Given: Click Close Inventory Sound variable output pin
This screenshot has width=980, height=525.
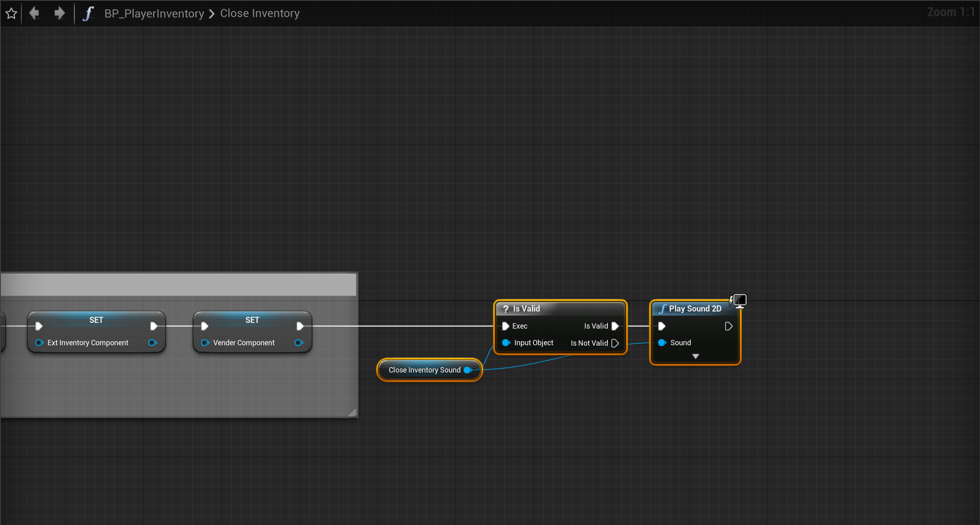Looking at the screenshot, I should (468, 370).
